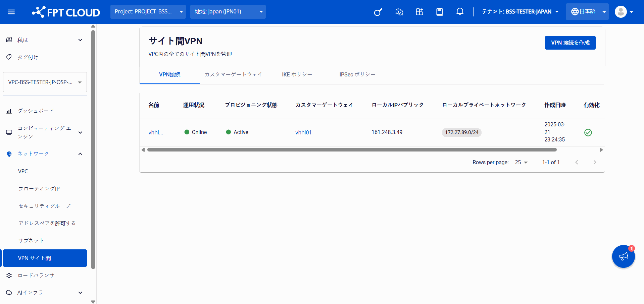The width and height of the screenshot is (644, 304).
Task: Click the コンピューティング エンジン monitor icon
Action: point(9,132)
